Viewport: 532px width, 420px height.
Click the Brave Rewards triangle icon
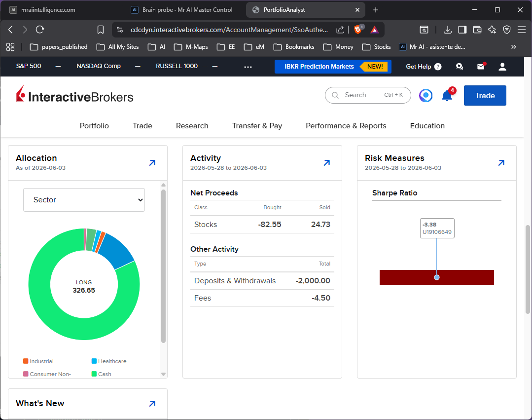pyautogui.click(x=374, y=30)
